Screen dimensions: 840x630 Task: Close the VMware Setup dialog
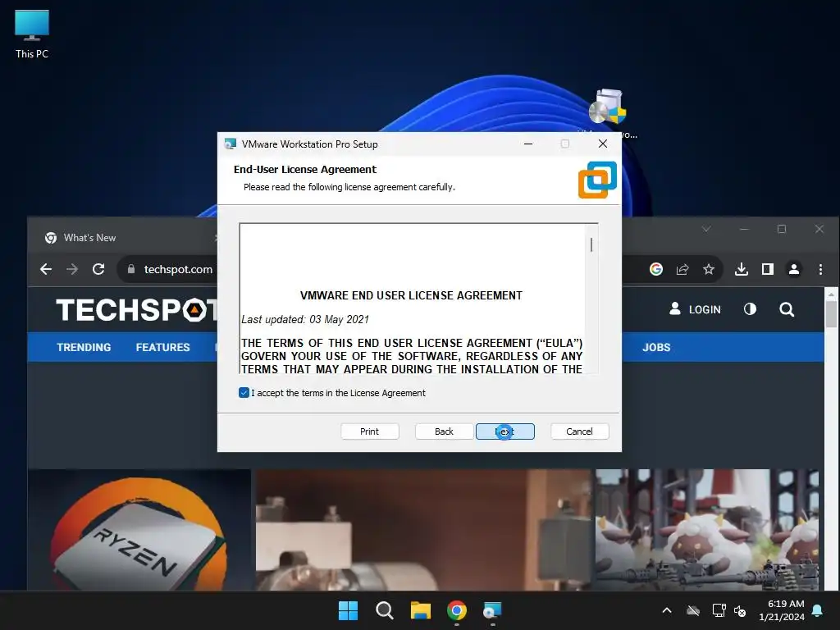[603, 144]
